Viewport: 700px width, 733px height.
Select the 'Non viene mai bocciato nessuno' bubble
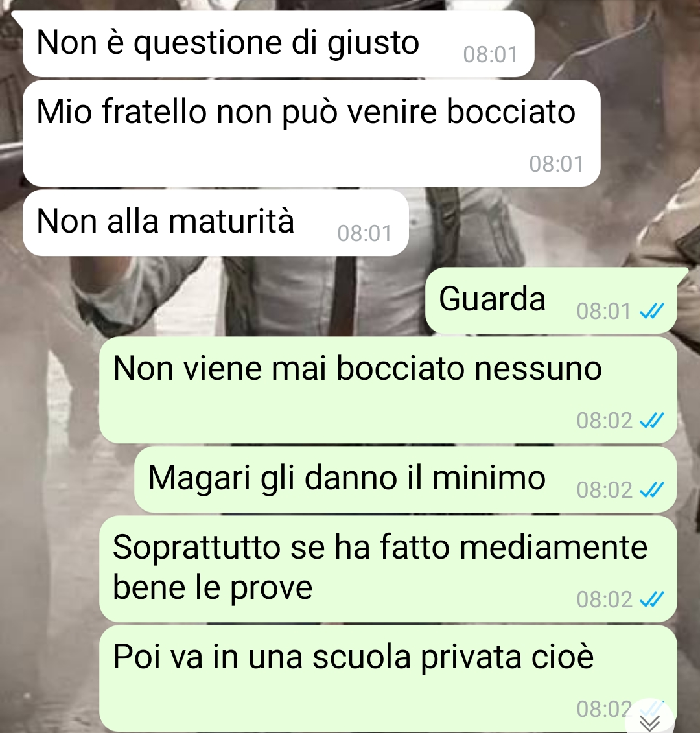388,390
